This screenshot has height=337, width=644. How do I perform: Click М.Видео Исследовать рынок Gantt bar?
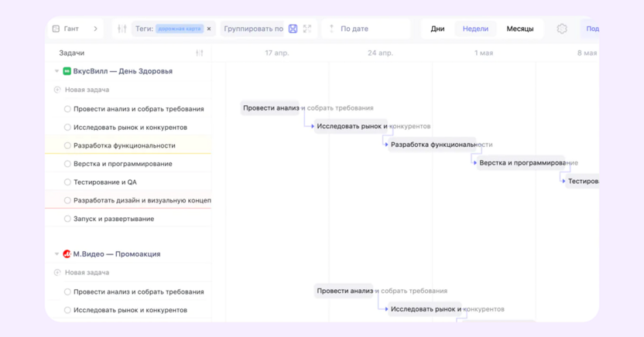tap(425, 309)
